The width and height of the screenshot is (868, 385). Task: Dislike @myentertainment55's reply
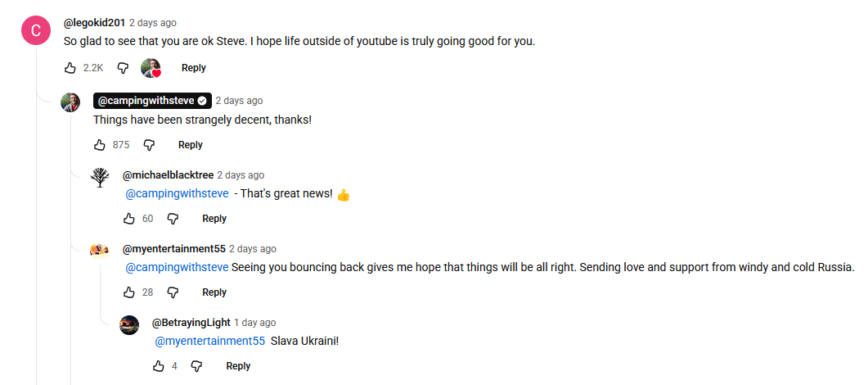[173, 292]
